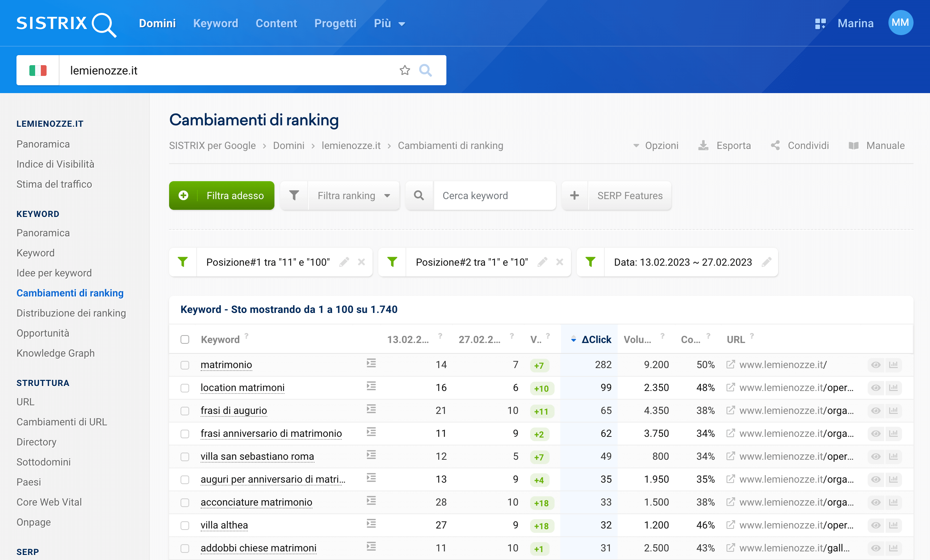Check the acconciature matrimonio row checkbox
The height and width of the screenshot is (560, 930).
pos(184,502)
